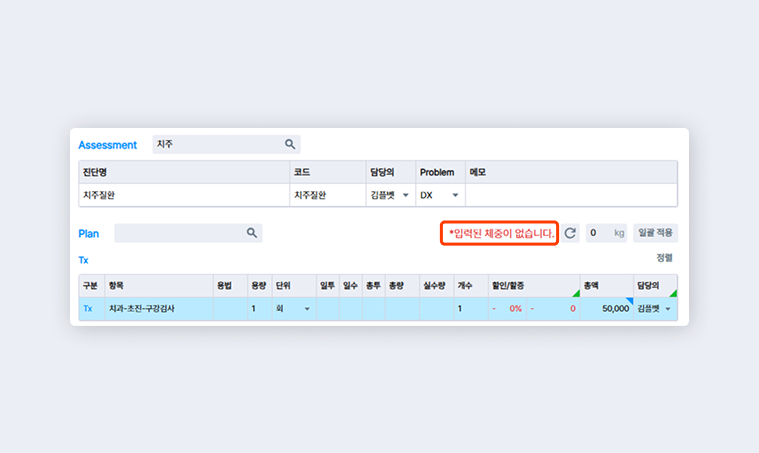Click the 할인/할증 column header
The height and width of the screenshot is (453, 759).
534,286
